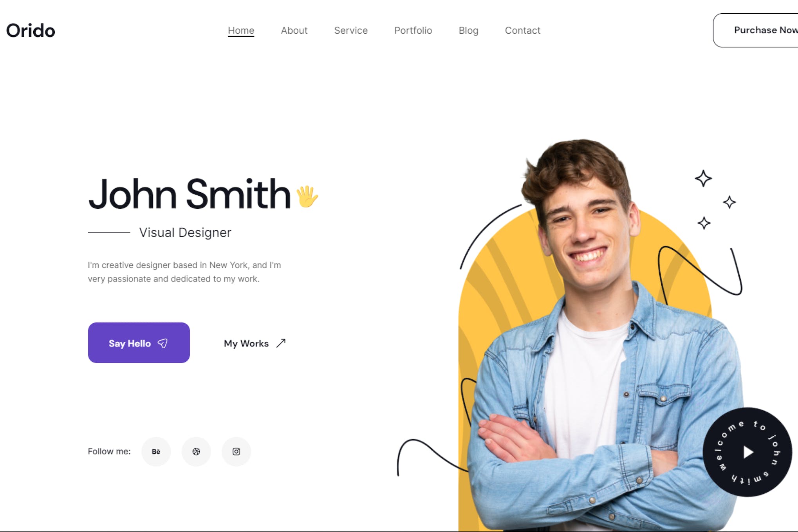Click the Orido logo text link
This screenshot has height=532, width=798.
click(x=30, y=30)
